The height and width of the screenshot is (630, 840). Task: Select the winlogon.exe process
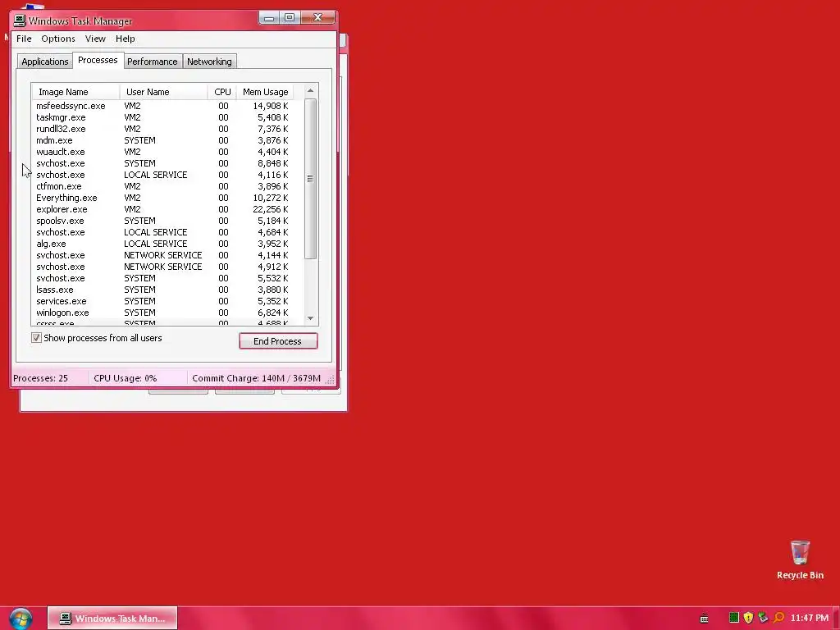point(162,313)
